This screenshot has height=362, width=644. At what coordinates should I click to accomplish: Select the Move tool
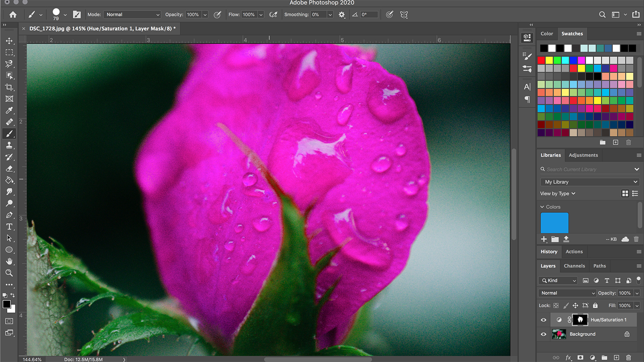9,41
